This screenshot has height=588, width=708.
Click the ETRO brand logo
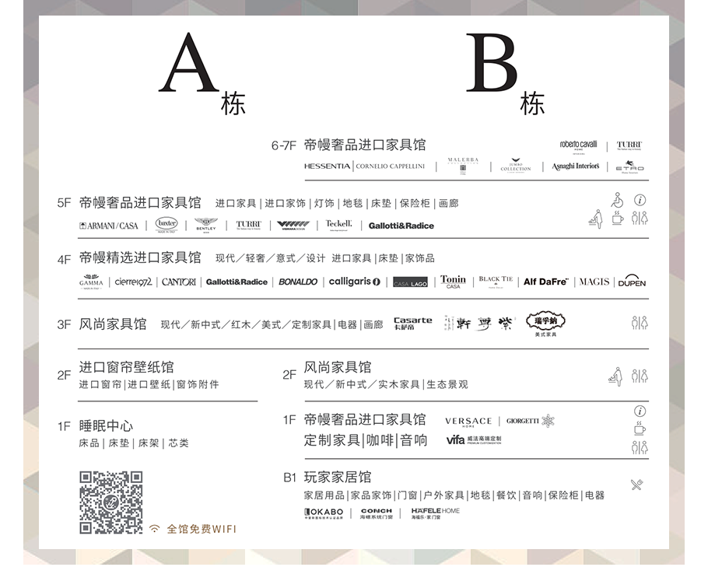[630, 167]
